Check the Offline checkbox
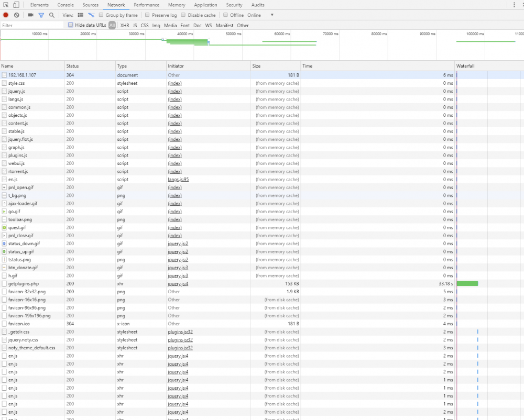Image resolution: width=524 pixels, height=420 pixels. [x=225, y=15]
